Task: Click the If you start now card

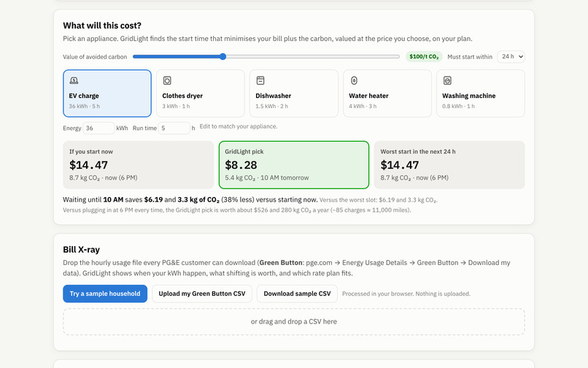Action: click(139, 165)
